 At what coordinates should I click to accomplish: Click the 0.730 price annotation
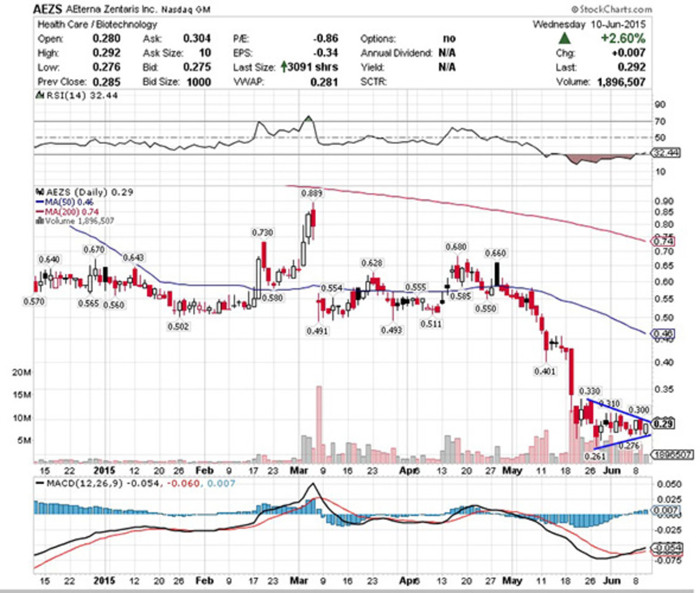click(x=262, y=233)
